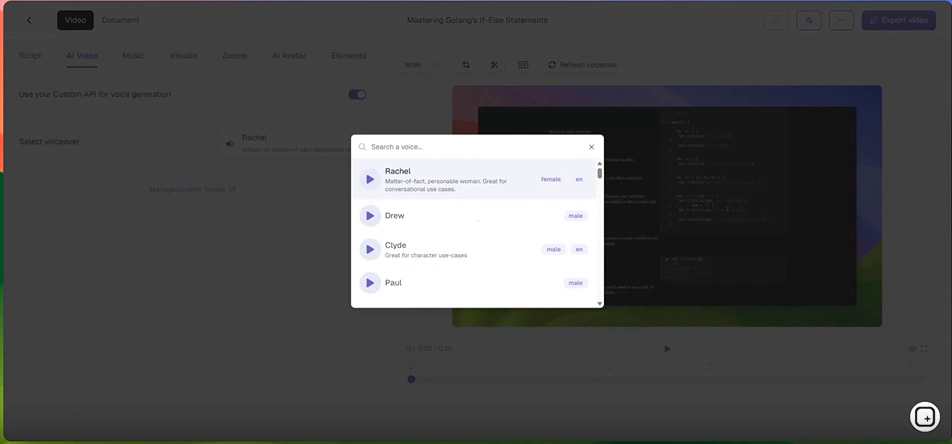Open the Script tab
952x444 pixels.
(x=30, y=55)
